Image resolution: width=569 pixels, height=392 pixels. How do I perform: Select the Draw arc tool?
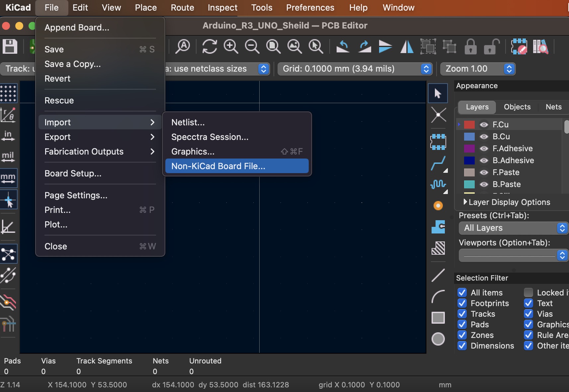[x=438, y=296]
